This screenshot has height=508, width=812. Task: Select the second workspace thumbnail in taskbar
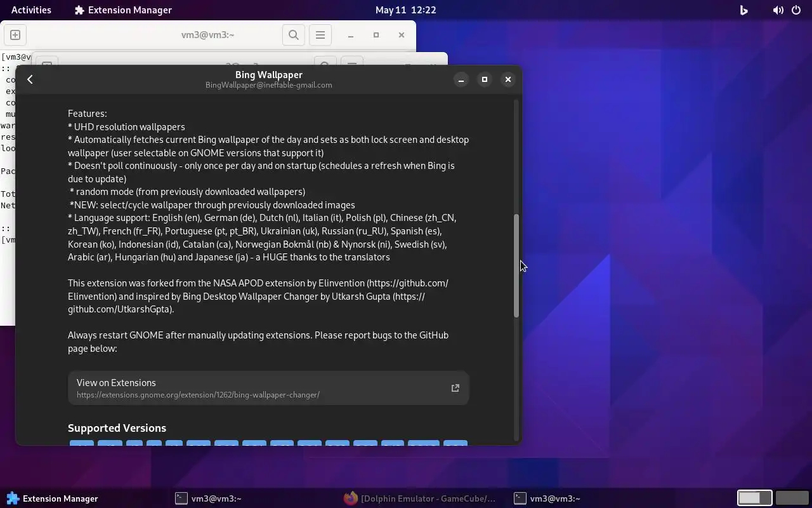click(x=792, y=498)
